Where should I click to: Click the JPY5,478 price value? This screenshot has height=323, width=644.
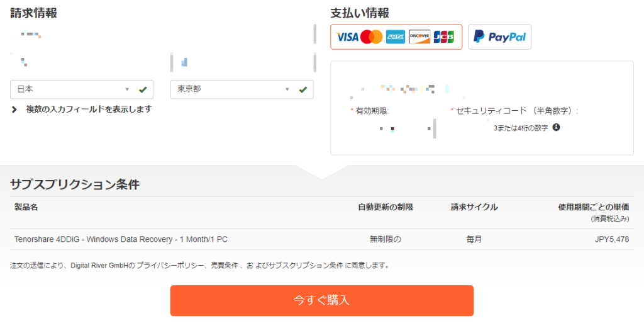click(612, 239)
